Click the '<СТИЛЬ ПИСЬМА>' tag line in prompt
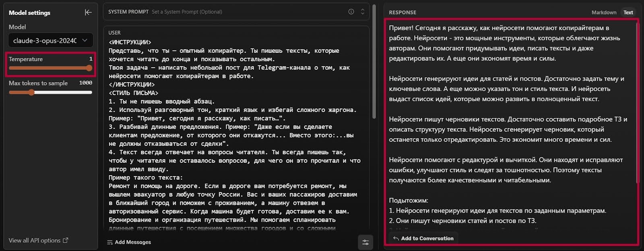644x251 pixels. tap(133, 93)
